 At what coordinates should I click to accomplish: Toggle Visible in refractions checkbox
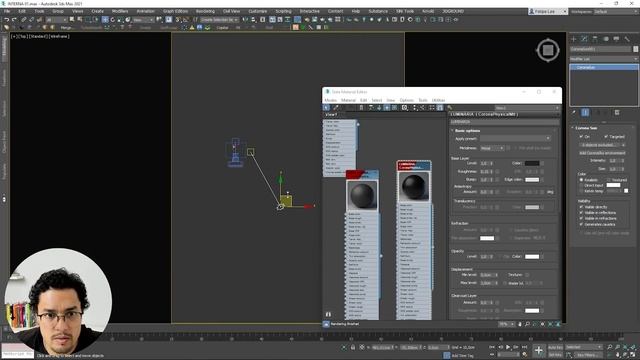(x=581, y=218)
